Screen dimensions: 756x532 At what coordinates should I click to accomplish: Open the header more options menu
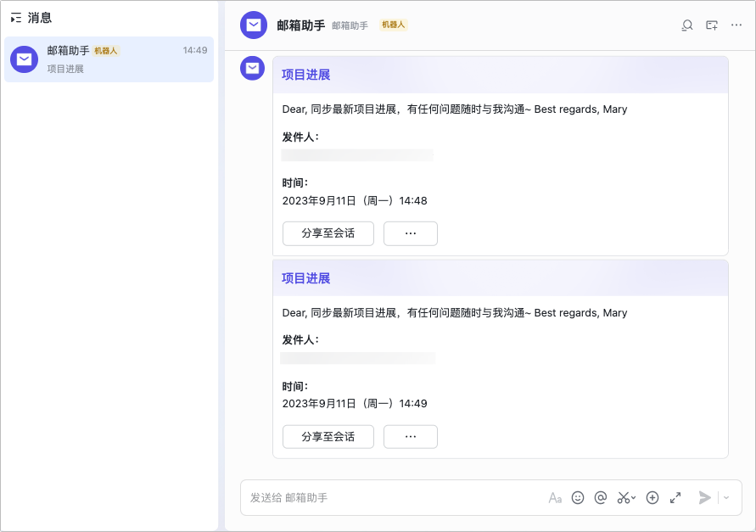coord(736,25)
